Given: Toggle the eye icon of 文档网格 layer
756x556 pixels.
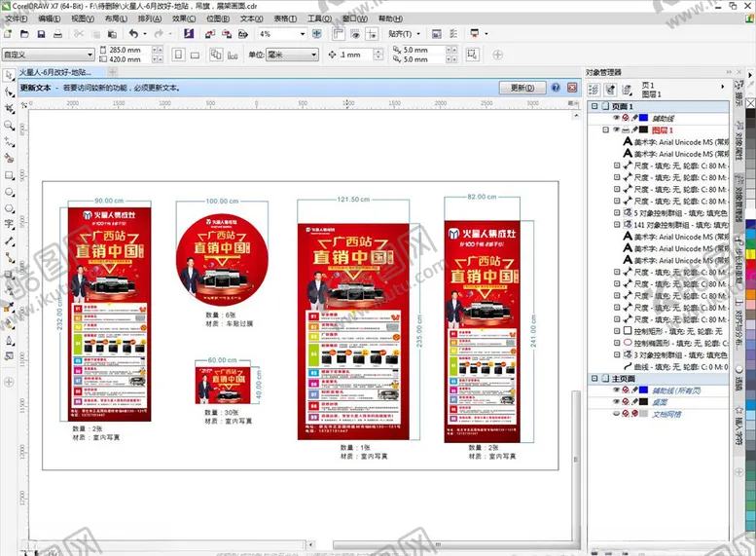Looking at the screenshot, I should pyautogui.click(x=616, y=414).
